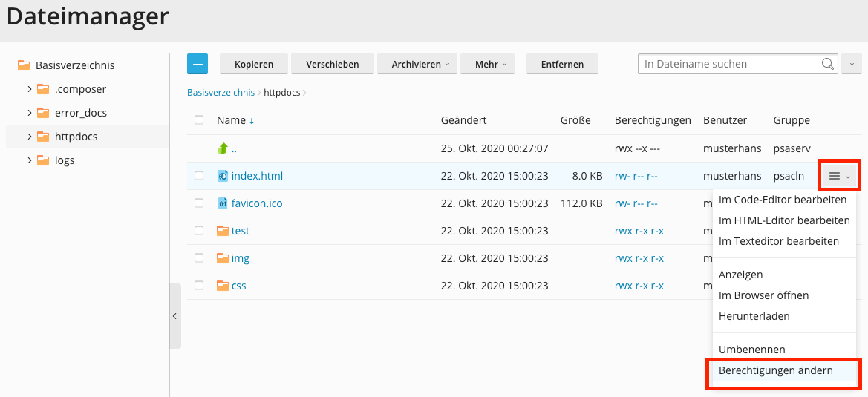Toggle the select-all checkbox in header
The width and height of the screenshot is (868, 397).
[x=199, y=120]
